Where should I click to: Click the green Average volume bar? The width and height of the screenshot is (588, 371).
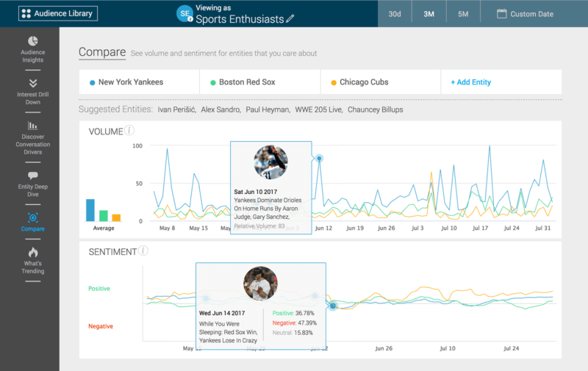(x=104, y=216)
